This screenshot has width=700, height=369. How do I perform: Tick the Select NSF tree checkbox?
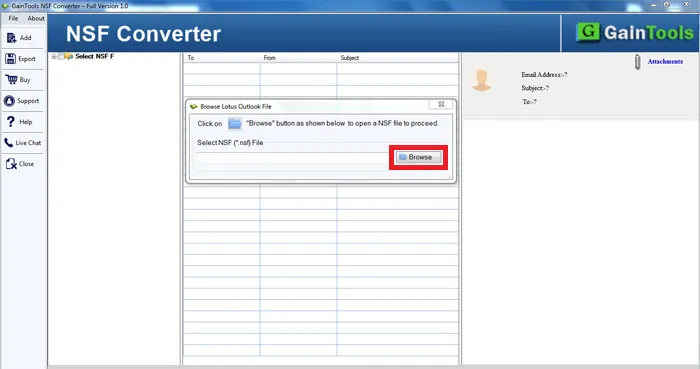[x=62, y=56]
